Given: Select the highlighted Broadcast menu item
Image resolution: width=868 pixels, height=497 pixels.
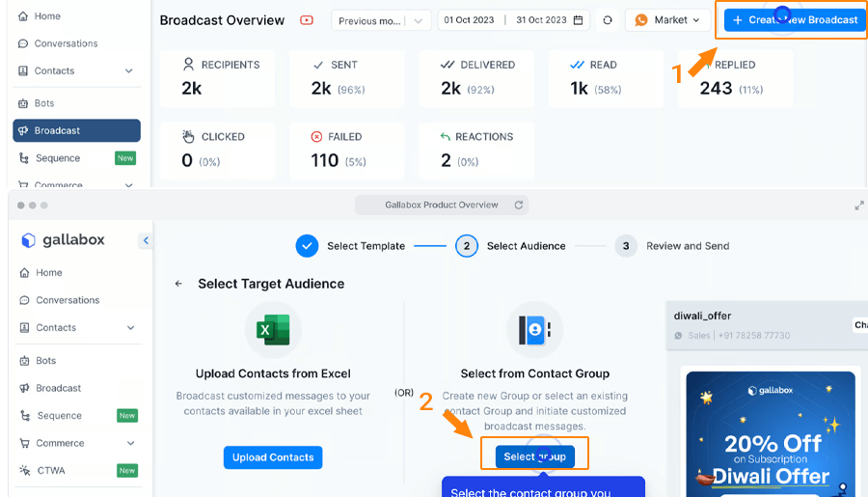Looking at the screenshot, I should [x=76, y=130].
